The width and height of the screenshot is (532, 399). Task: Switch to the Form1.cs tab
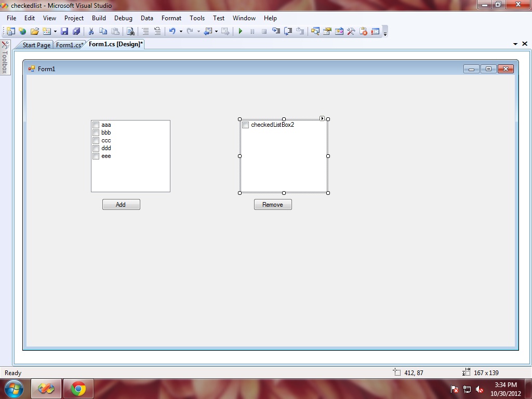point(68,45)
